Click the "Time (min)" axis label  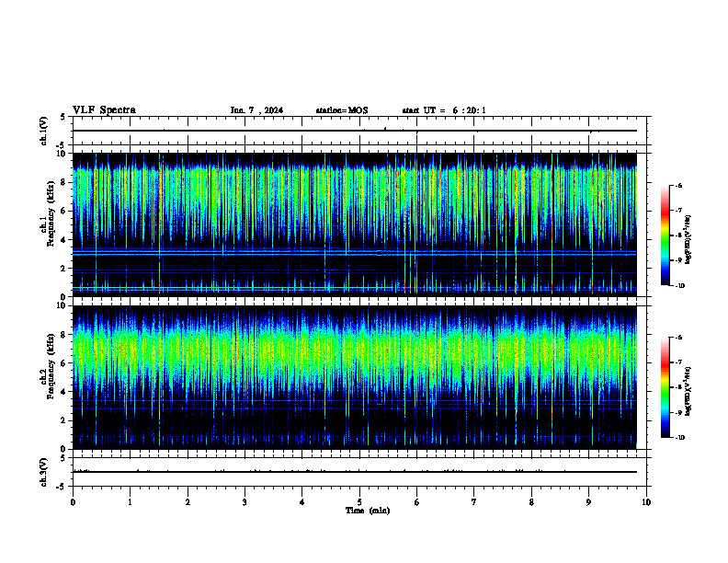click(368, 511)
